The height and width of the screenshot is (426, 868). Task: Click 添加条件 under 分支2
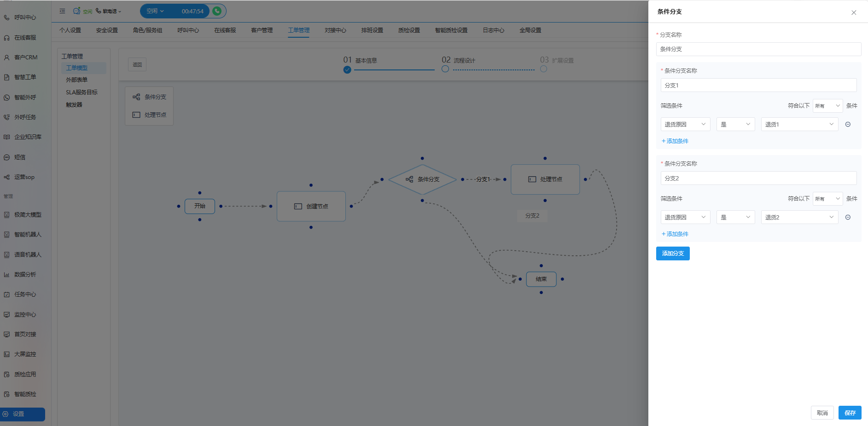tap(675, 234)
